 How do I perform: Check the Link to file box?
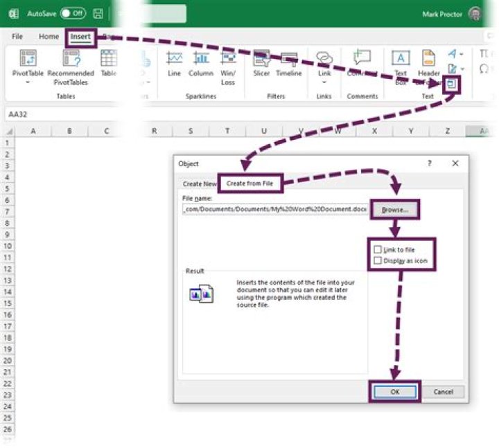(x=378, y=249)
